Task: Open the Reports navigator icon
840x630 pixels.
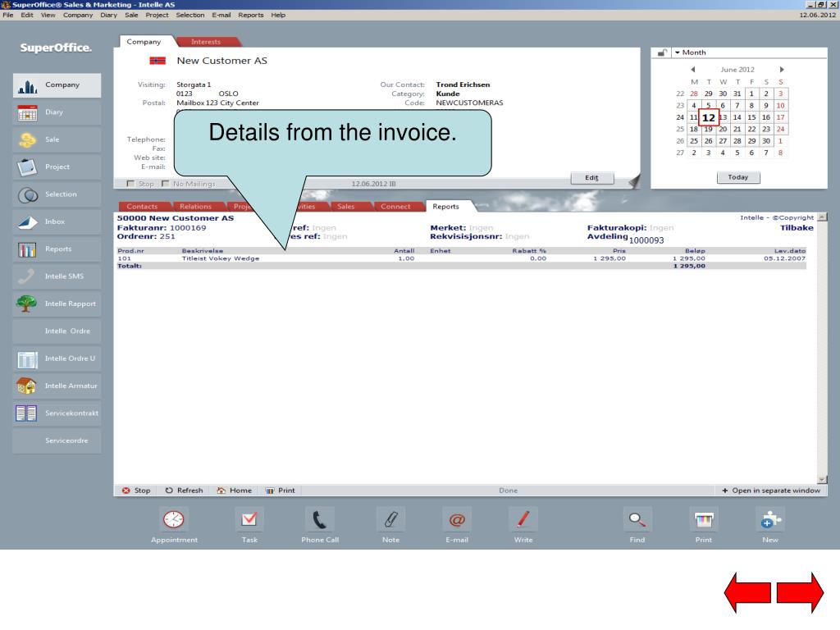Action: 27,249
